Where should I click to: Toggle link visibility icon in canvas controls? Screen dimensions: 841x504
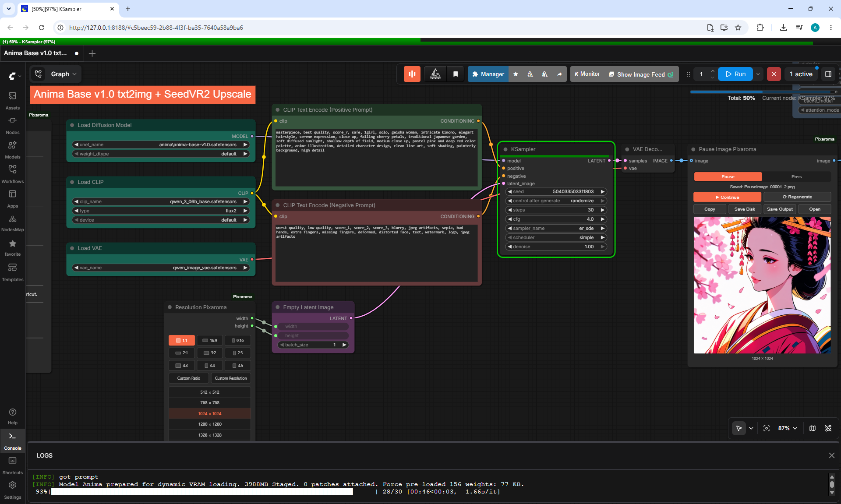tap(828, 428)
